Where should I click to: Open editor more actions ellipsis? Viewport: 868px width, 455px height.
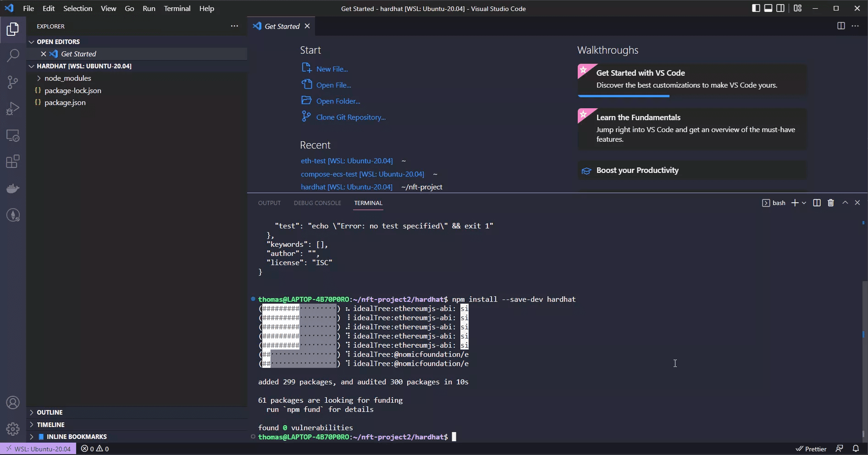(x=855, y=26)
